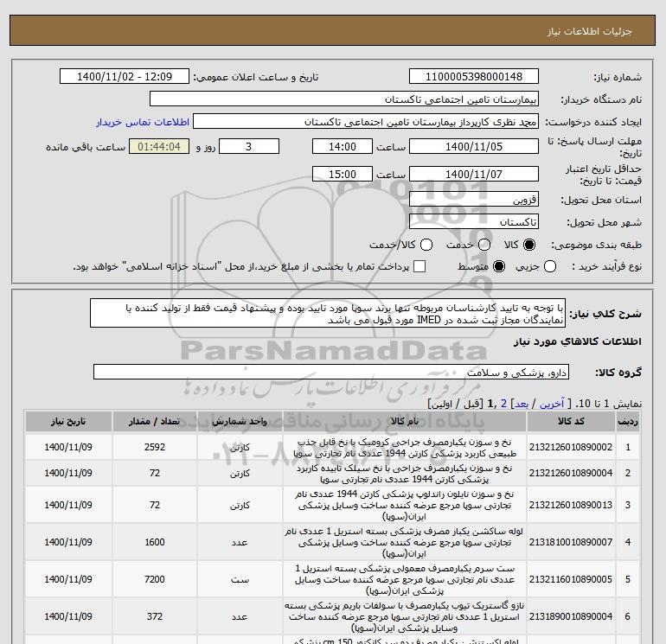This screenshot has height=644, width=666.
Task: Click the نام کالا column header
Action: click(405, 422)
